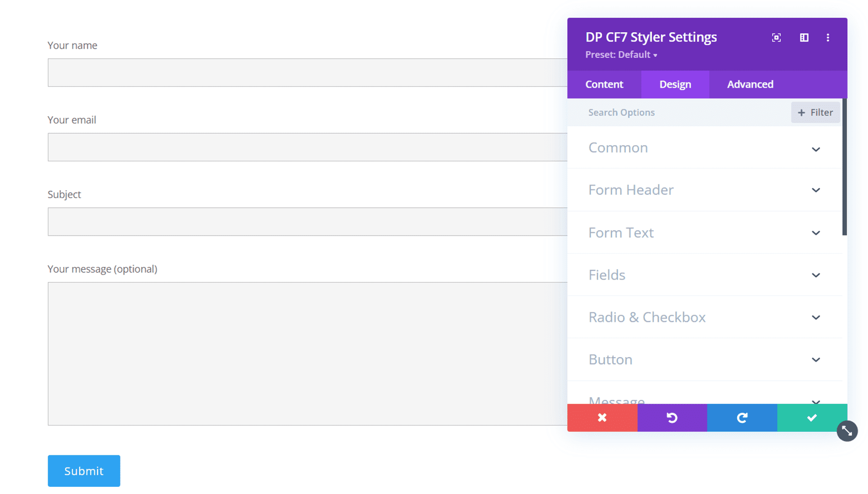Open the Advanced tab
868x494 pixels.
coord(750,84)
